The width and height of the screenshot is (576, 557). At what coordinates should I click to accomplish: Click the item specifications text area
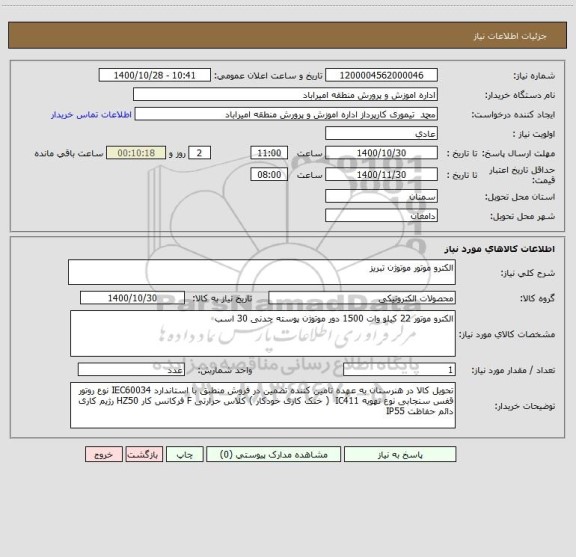click(263, 334)
